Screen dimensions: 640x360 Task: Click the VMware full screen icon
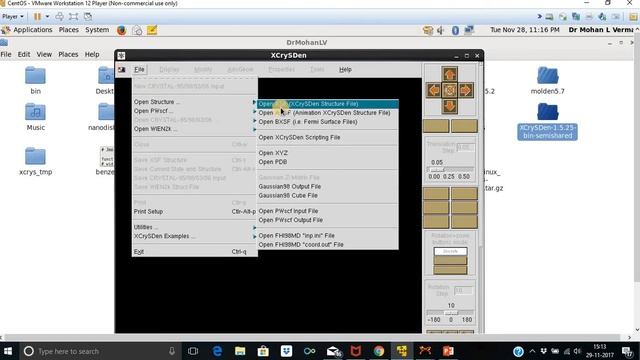pyautogui.click(x=73, y=17)
